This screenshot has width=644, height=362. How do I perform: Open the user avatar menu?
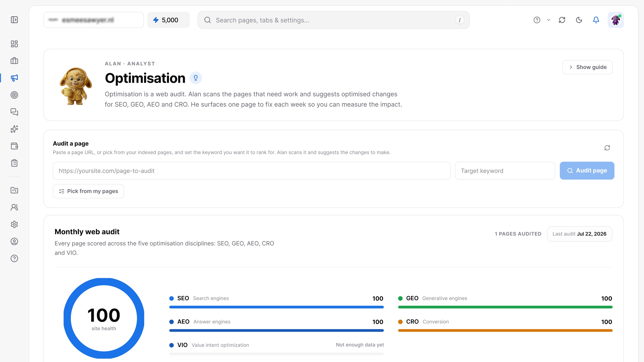616,20
